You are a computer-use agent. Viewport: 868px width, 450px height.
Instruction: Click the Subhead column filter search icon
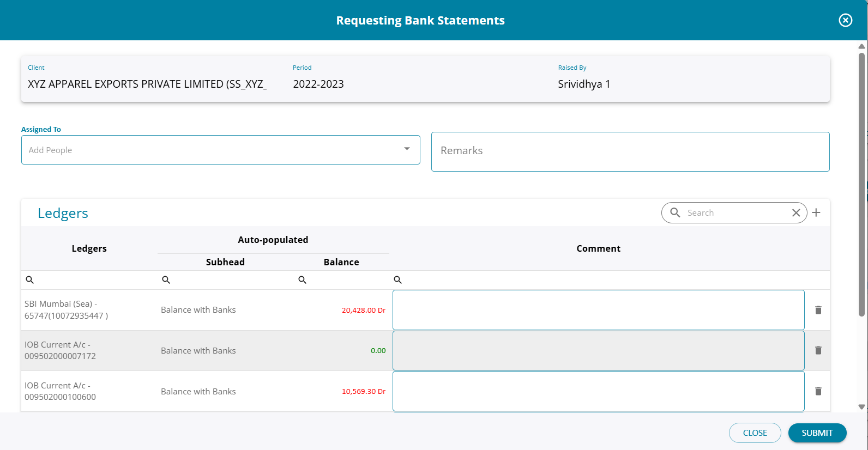pos(166,280)
